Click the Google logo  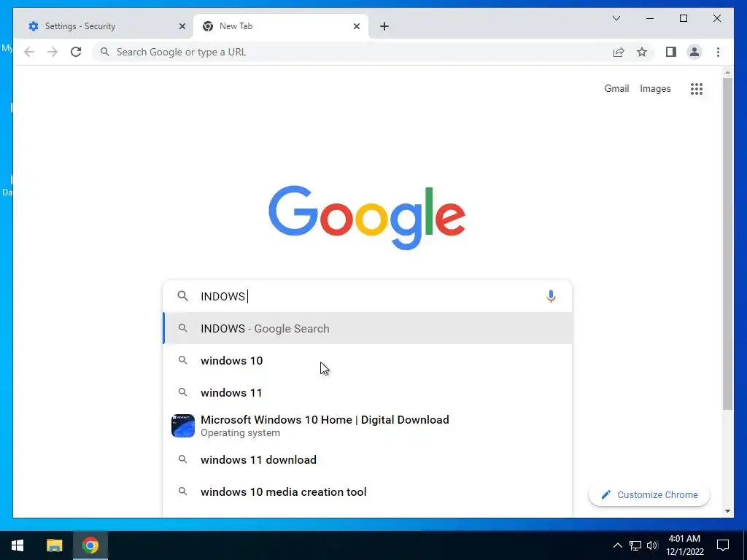(367, 217)
